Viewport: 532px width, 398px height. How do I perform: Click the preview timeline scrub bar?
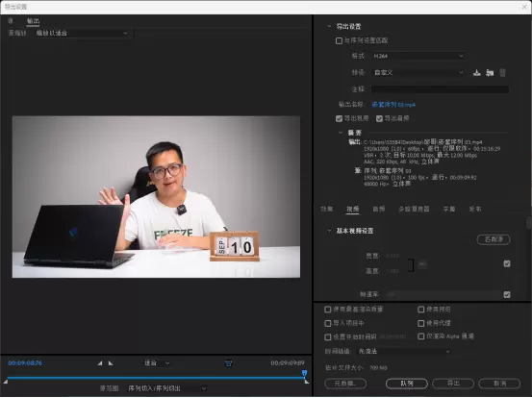pyautogui.click(x=156, y=377)
